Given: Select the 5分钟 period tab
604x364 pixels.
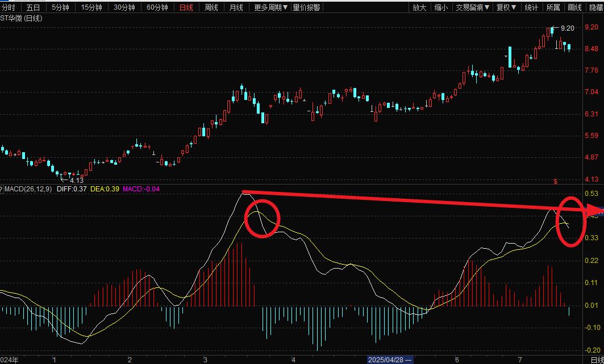Looking at the screenshot, I should click(x=61, y=7).
